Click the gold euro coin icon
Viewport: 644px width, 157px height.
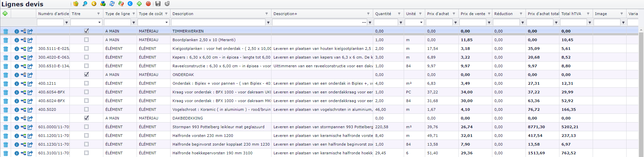click(x=94, y=4)
